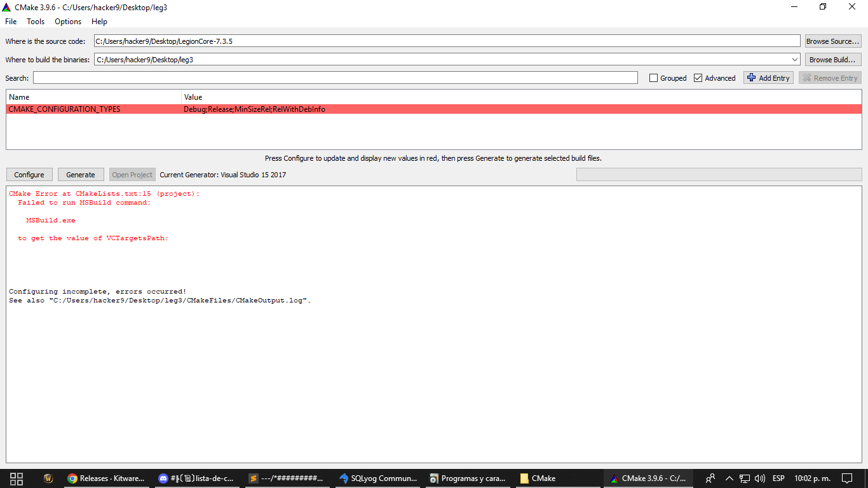Click the Add Entry button label
This screenshot has height=488, width=868.
(774, 78)
